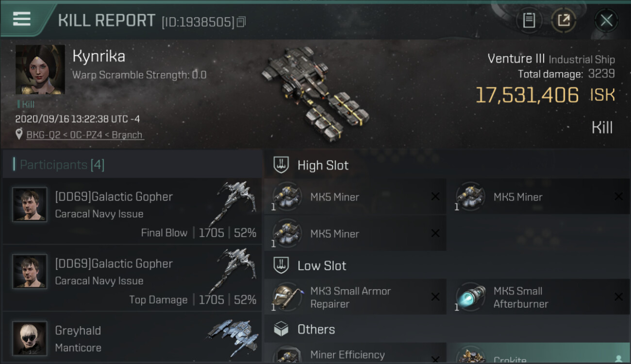Select the MK5 Small Afterburner module icon

[x=471, y=297]
